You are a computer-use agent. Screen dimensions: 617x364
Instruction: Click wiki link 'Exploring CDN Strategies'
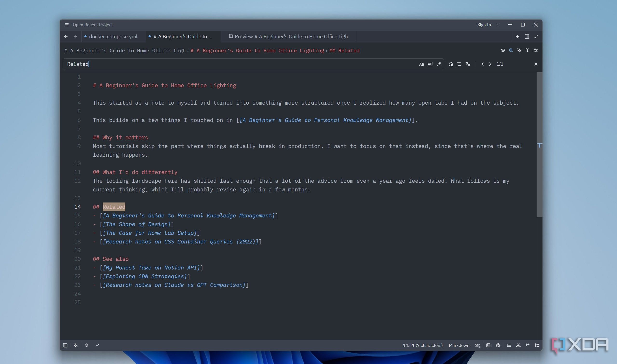point(145,276)
